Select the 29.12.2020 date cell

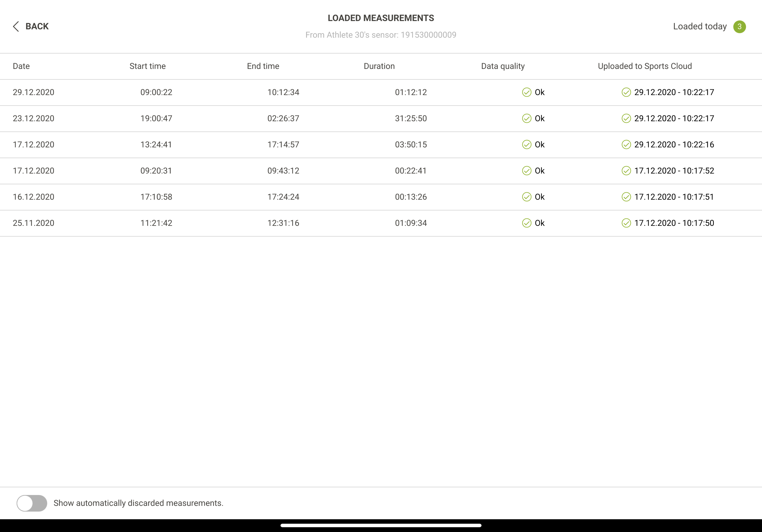click(34, 92)
